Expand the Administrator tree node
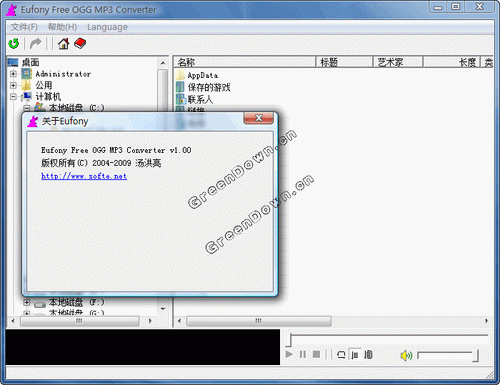The width and height of the screenshot is (500, 385). 13,74
